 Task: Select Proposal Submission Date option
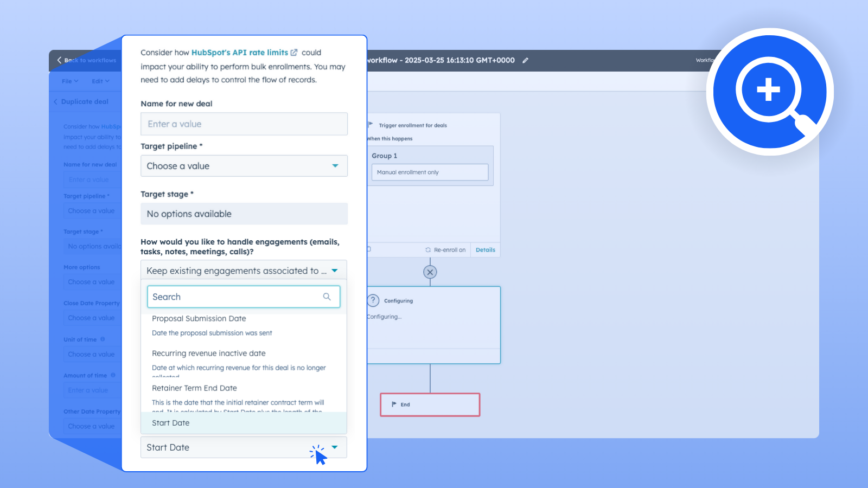pyautogui.click(x=199, y=319)
